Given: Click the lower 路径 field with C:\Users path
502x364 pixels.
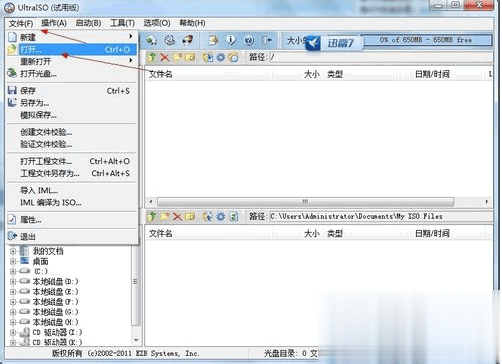Looking at the screenshot, I should (381, 217).
